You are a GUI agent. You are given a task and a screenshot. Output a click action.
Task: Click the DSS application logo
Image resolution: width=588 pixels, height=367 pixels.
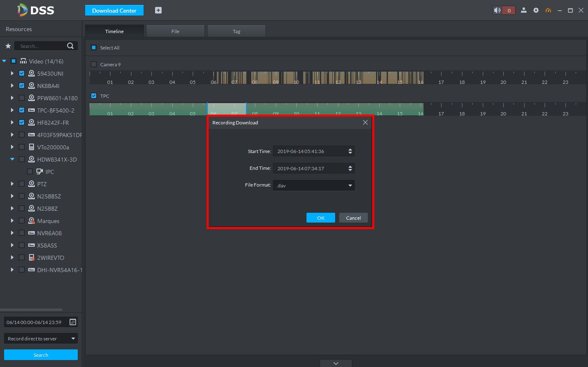point(36,10)
